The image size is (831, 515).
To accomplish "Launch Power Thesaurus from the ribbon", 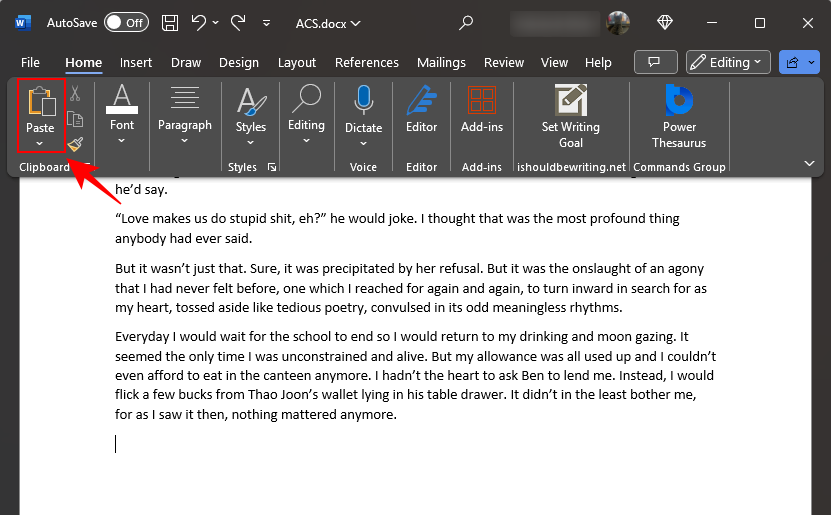I will coord(679,101).
